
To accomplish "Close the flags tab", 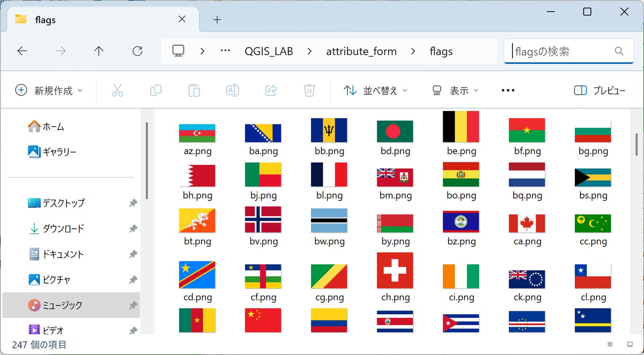I will pyautogui.click(x=182, y=19).
